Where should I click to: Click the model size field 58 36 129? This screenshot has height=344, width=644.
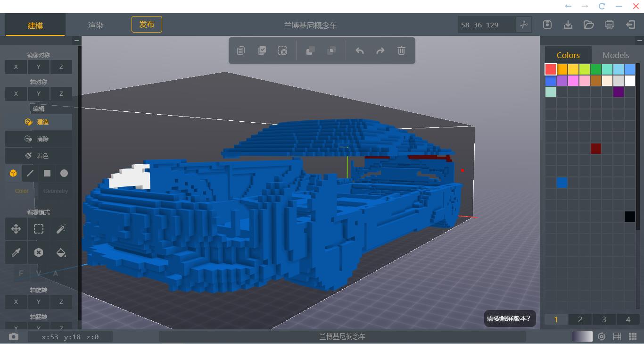click(x=486, y=25)
